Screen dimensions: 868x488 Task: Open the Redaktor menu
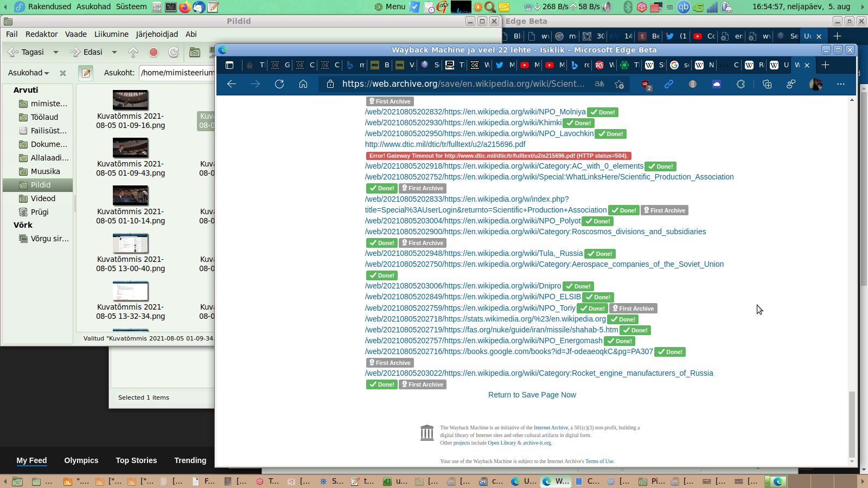pyautogui.click(x=41, y=34)
